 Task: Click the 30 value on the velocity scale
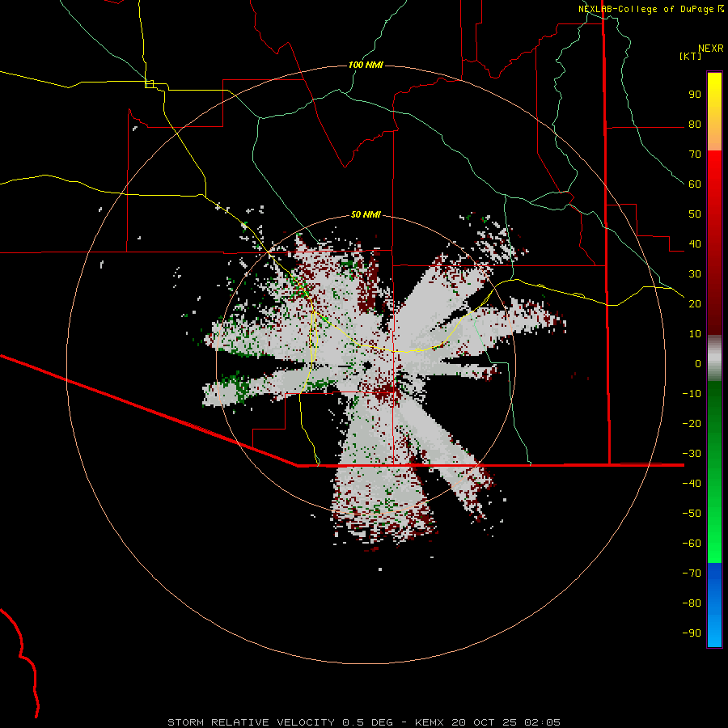pyautogui.click(x=695, y=274)
